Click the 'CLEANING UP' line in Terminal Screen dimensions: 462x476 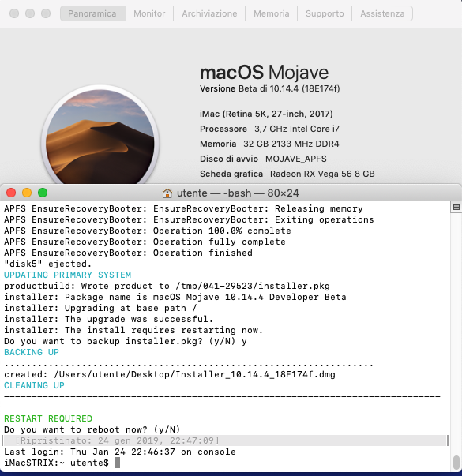coord(34,385)
